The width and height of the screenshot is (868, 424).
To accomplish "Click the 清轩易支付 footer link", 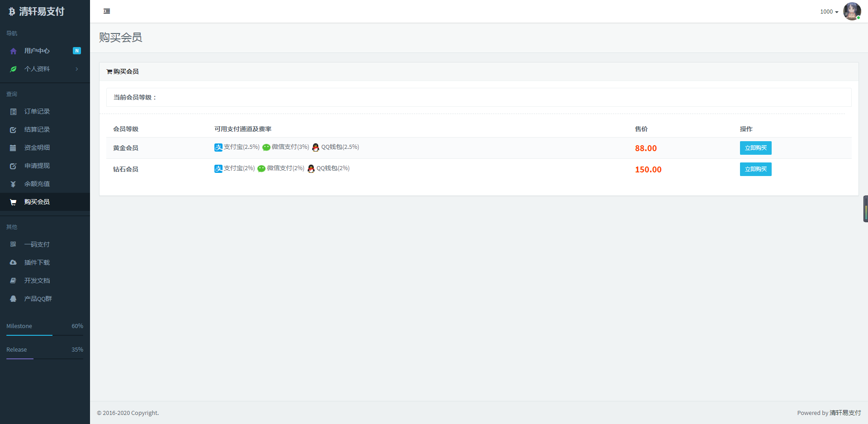I will (845, 413).
